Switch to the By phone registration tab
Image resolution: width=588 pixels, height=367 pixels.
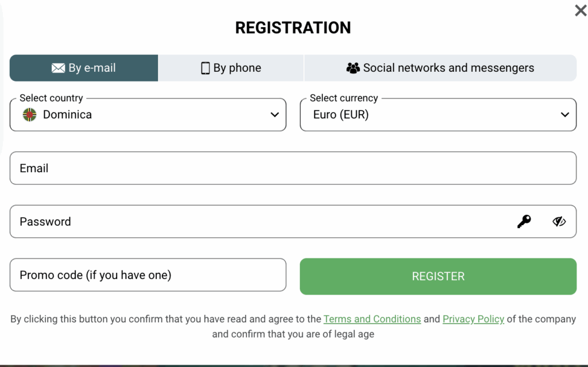[x=231, y=67]
